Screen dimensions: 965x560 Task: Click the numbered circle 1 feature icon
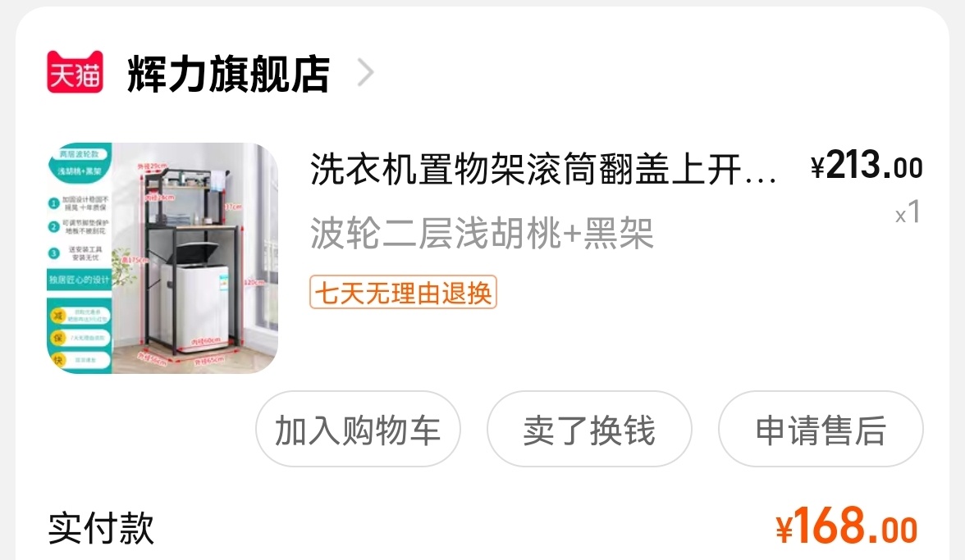53,203
